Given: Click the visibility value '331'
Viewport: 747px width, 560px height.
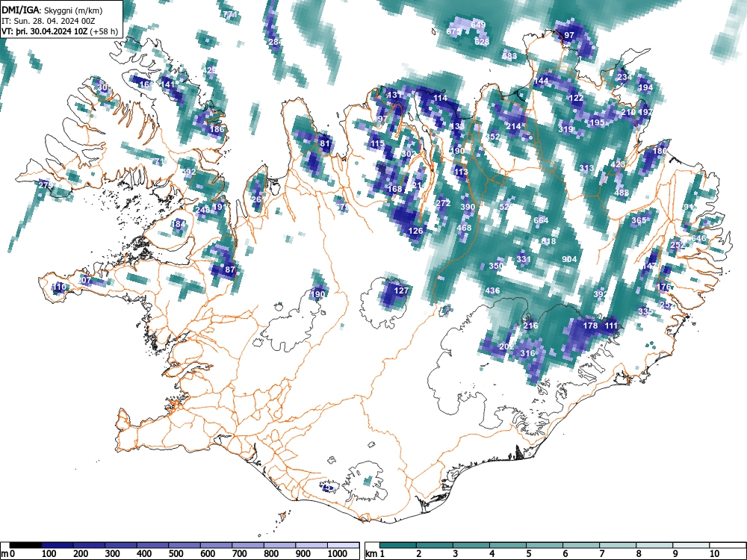Looking at the screenshot, I should (x=523, y=259).
